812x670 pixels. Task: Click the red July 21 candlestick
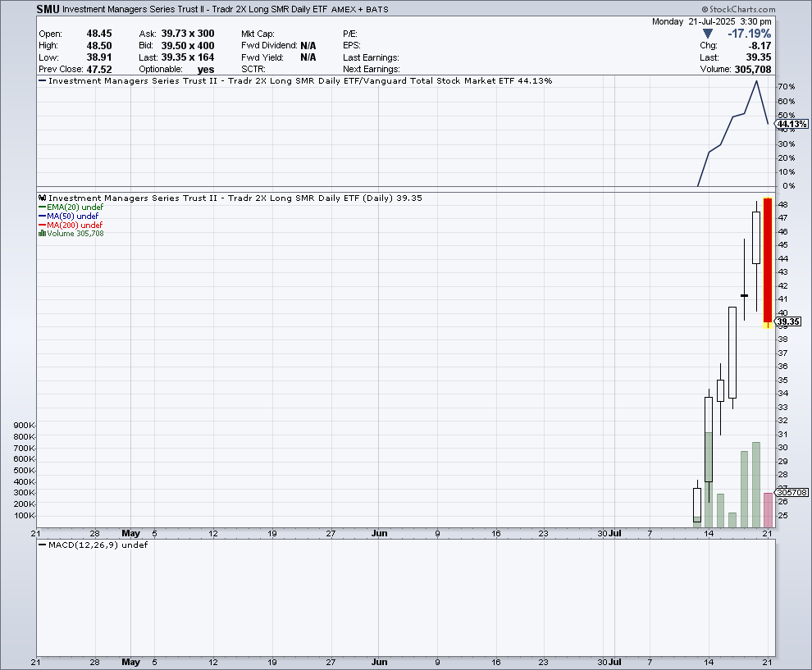[x=768, y=262]
